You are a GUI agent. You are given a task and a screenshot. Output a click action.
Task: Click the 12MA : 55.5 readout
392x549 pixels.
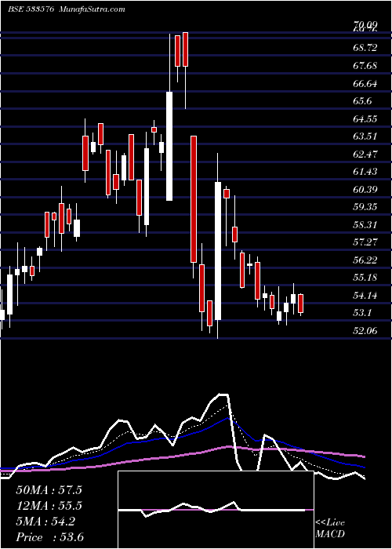(x=49, y=506)
